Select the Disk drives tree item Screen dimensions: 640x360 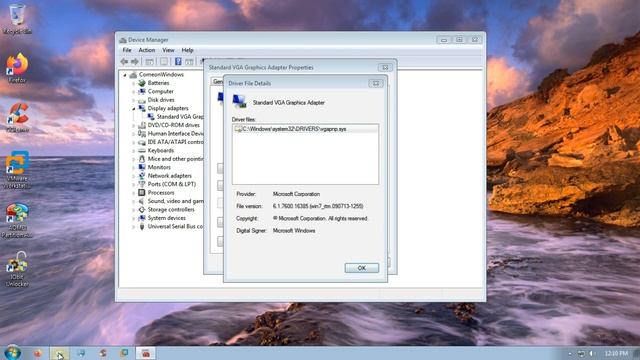coord(161,100)
